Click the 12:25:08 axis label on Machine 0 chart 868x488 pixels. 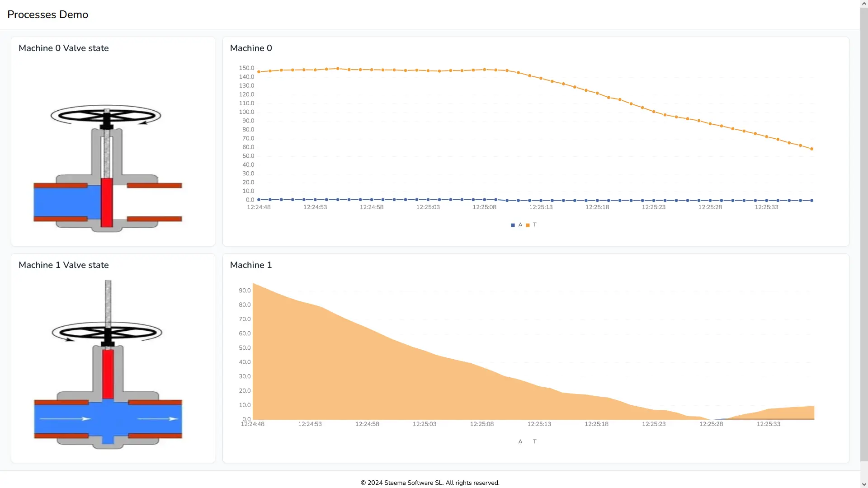[484, 207]
